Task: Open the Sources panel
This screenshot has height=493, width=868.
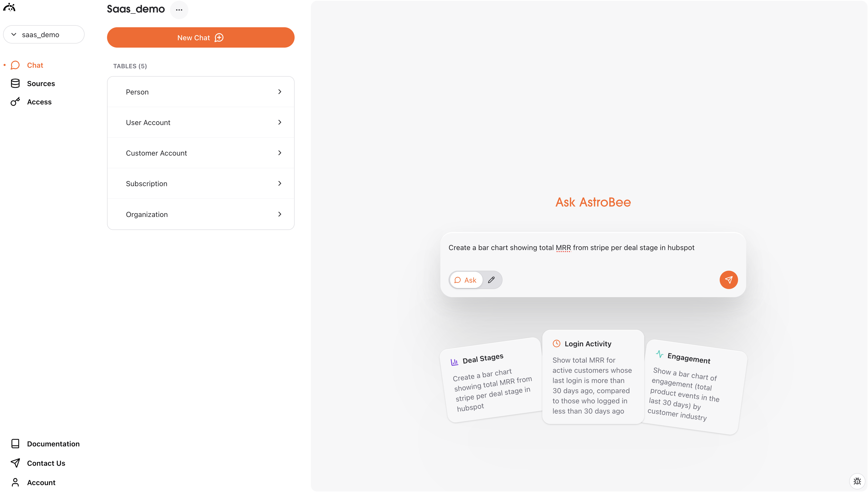Action: click(41, 83)
